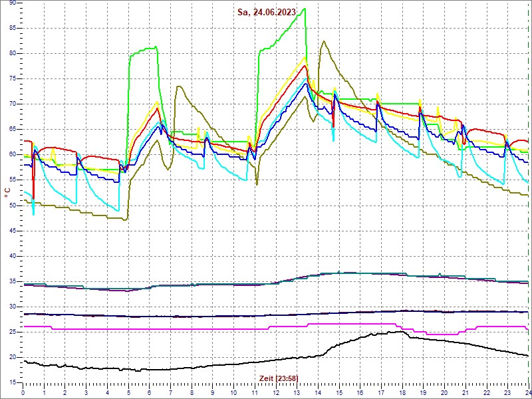Select hour 1 on the time axis
The height and width of the screenshot is (399, 532).
pos(44,392)
